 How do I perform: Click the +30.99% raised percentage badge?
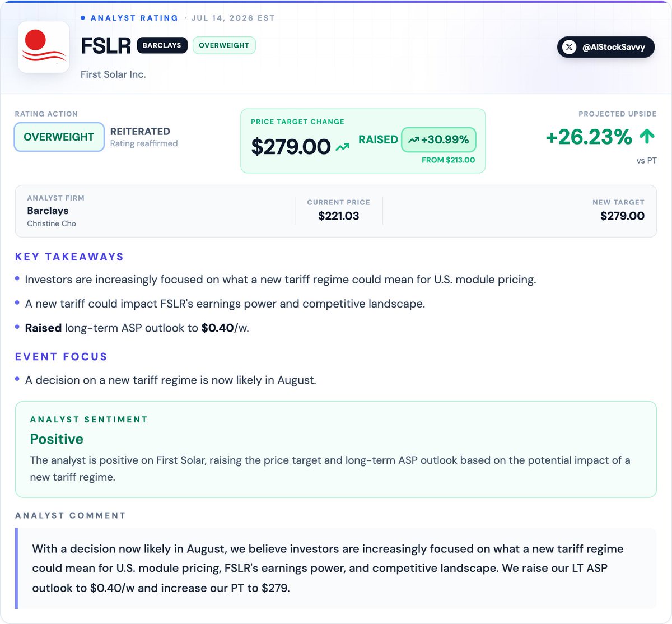[x=438, y=140]
